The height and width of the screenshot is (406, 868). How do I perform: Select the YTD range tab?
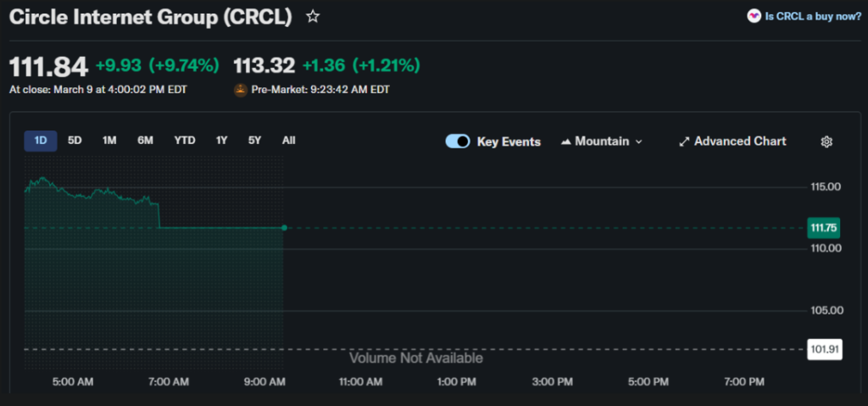(184, 141)
